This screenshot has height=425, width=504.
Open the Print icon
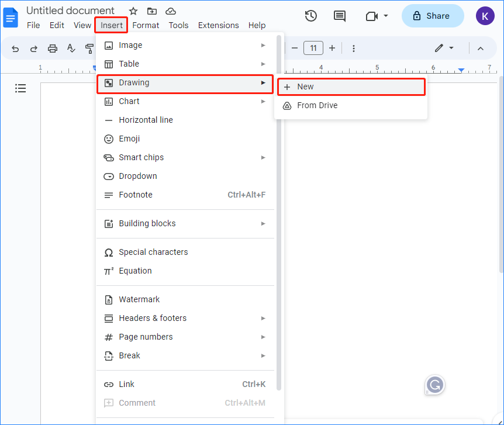(53, 49)
